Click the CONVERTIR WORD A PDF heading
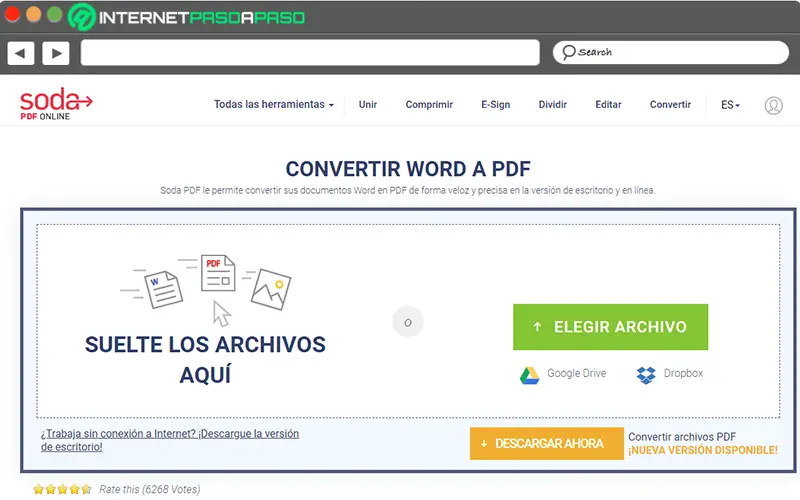800x500 pixels. [408, 169]
